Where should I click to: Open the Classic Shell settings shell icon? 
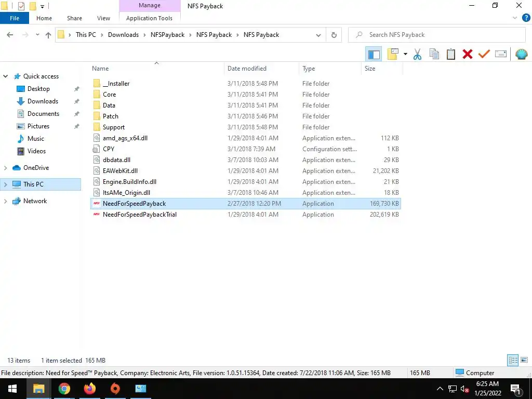pos(521,54)
